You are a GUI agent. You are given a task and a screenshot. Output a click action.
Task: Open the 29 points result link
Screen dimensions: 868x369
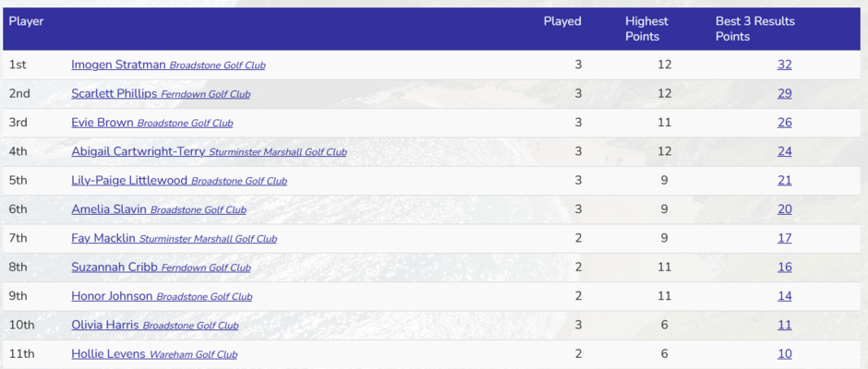click(x=784, y=93)
